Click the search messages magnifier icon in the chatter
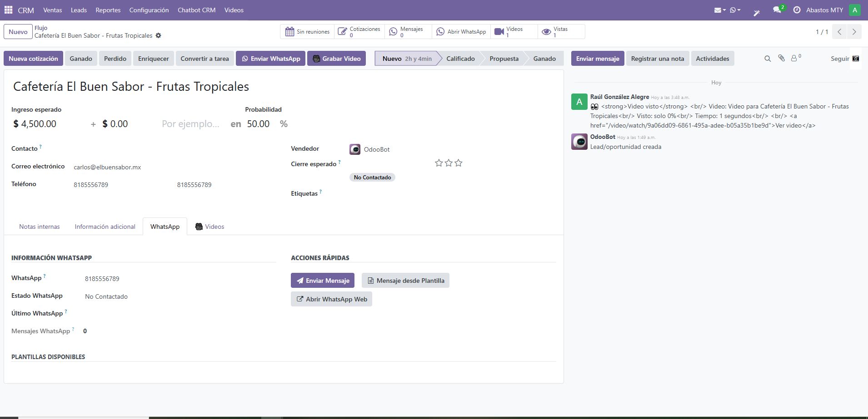 [x=767, y=58]
